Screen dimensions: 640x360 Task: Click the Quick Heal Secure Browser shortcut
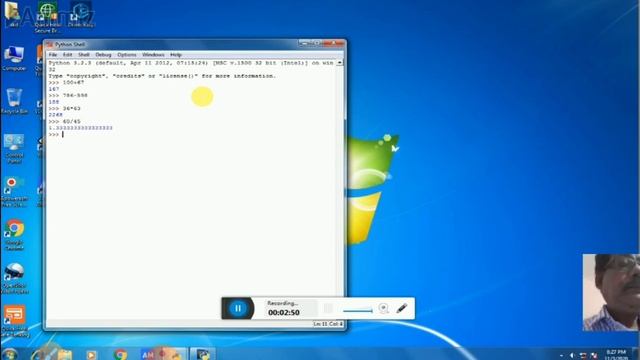click(47, 17)
